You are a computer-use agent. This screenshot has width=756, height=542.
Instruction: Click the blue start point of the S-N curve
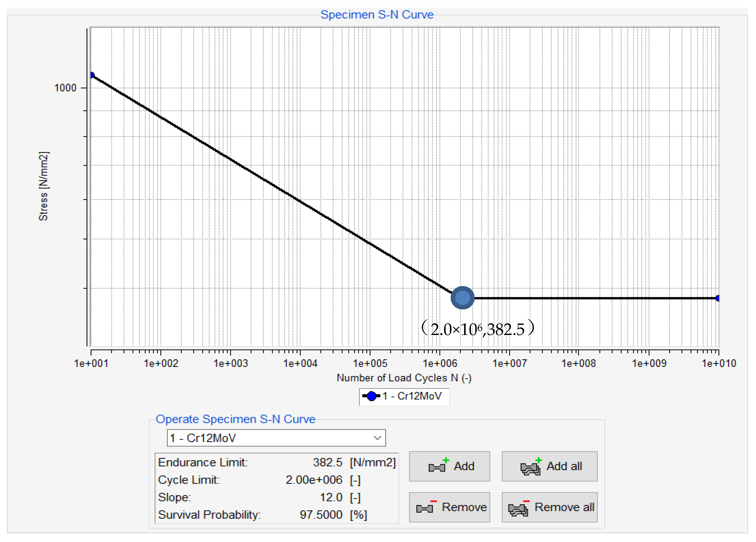92,75
